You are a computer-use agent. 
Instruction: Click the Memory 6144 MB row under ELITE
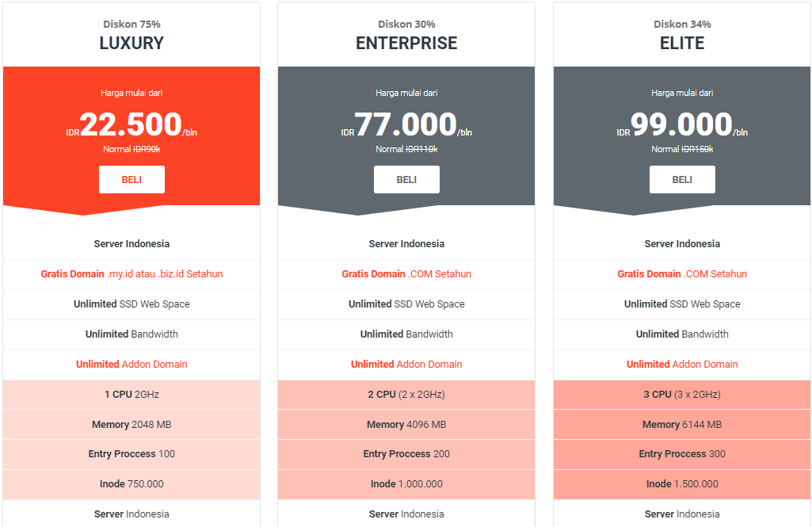click(x=682, y=424)
